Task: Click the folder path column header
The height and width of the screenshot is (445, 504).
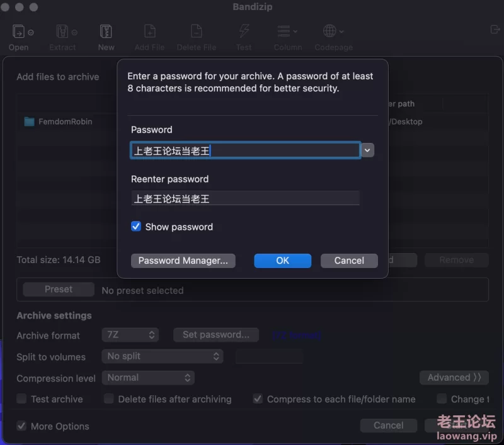Action: pos(402,104)
